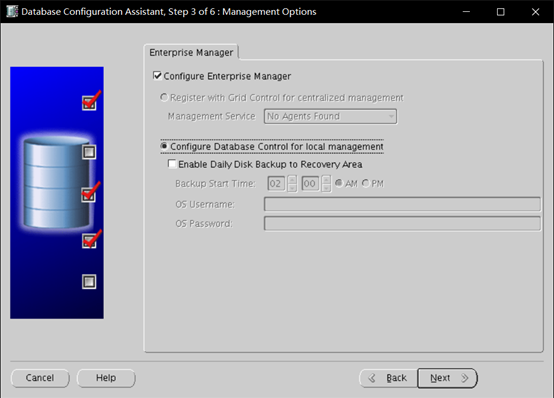
Task: Enable Daily Disk Backup to Recovery Area
Action: (172, 164)
